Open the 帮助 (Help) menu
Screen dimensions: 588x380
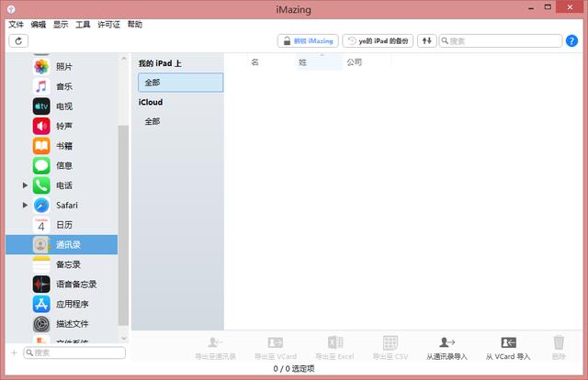point(135,25)
